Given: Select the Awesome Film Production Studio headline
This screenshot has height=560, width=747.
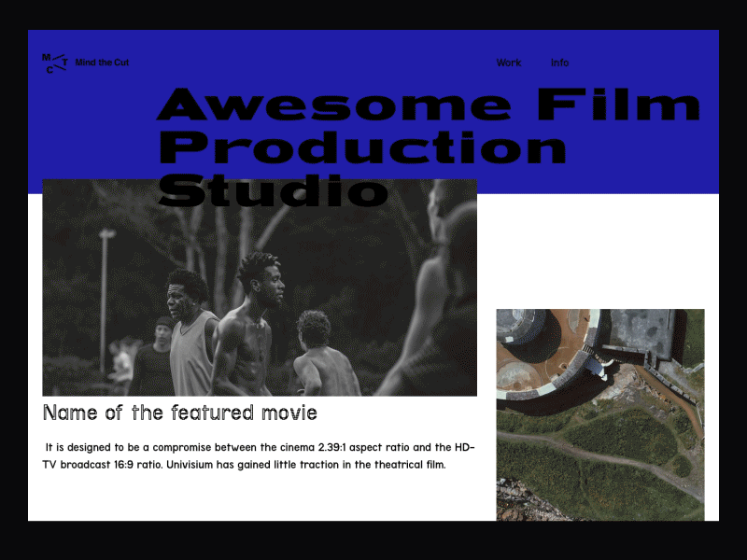Looking at the screenshot, I should [373, 145].
